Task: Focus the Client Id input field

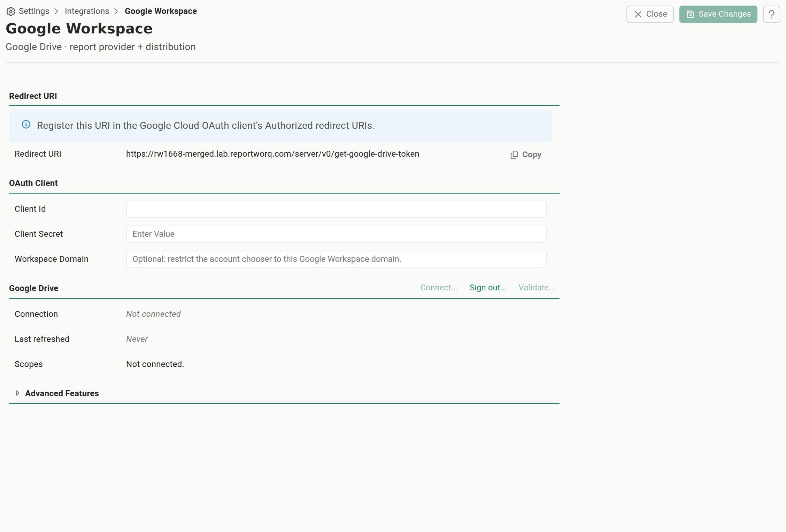Action: 336,209
